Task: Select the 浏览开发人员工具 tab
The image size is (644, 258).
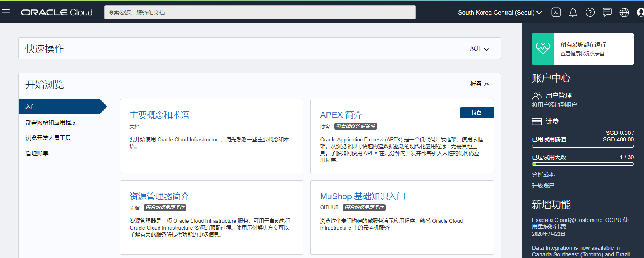Action: [x=49, y=138]
